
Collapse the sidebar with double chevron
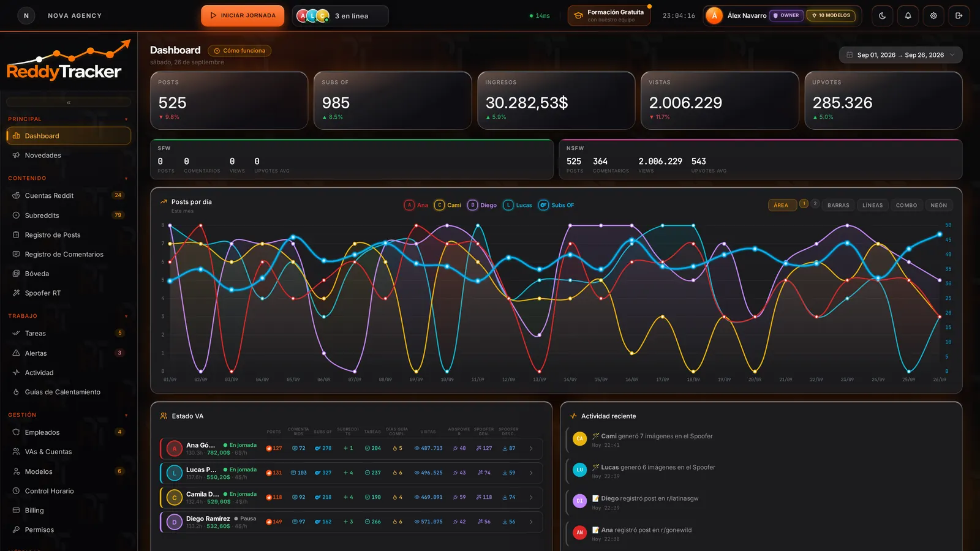coord(69,102)
